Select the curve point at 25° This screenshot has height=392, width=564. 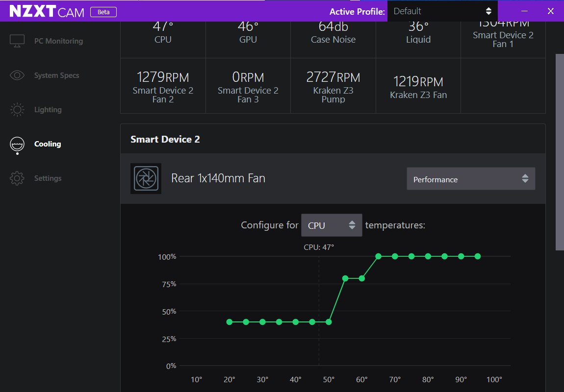pyautogui.click(x=246, y=322)
